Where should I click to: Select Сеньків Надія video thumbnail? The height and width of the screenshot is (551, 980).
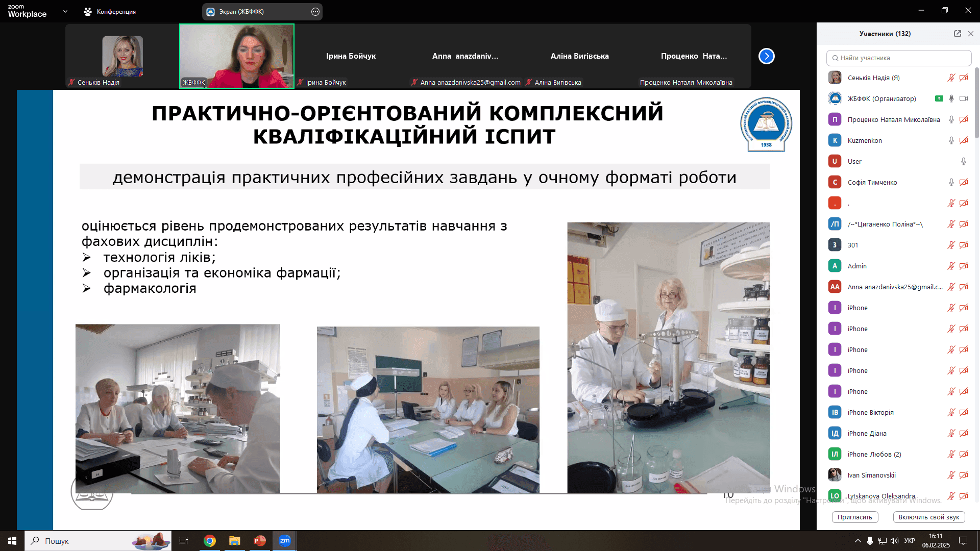click(x=122, y=56)
